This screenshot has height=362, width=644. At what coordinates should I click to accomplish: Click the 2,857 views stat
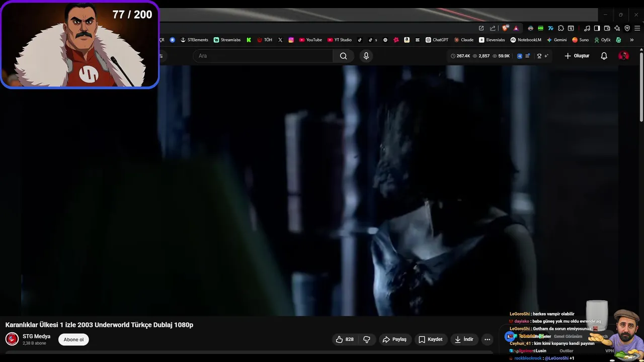[481, 56]
